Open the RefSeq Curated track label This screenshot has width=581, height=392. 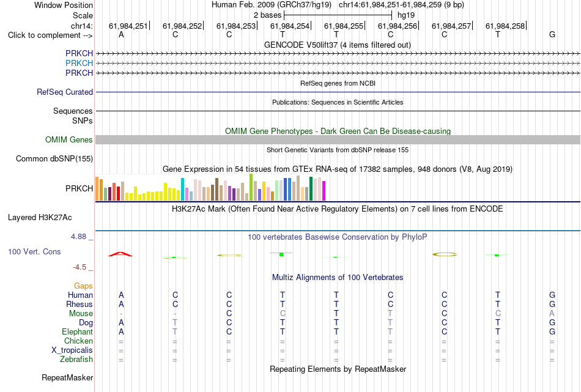(x=64, y=92)
